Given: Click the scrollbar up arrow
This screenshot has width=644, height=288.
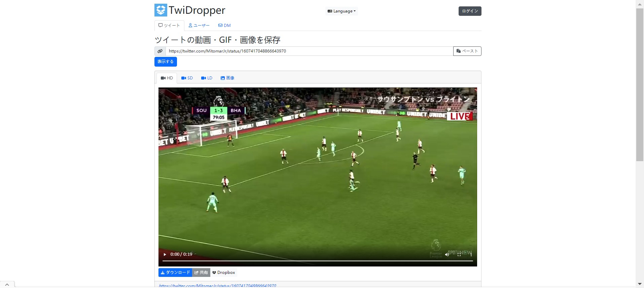Looking at the screenshot, I should click(x=640, y=4).
